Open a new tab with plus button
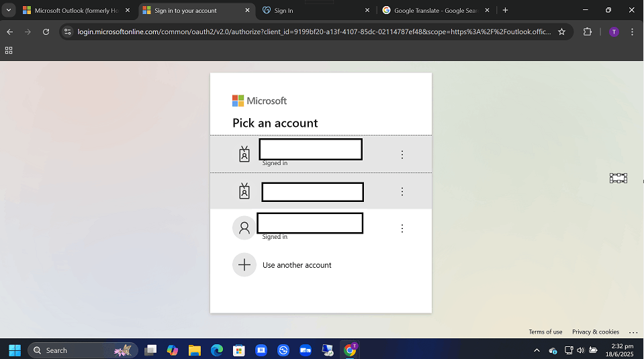The height and width of the screenshot is (359, 644). coord(505,10)
